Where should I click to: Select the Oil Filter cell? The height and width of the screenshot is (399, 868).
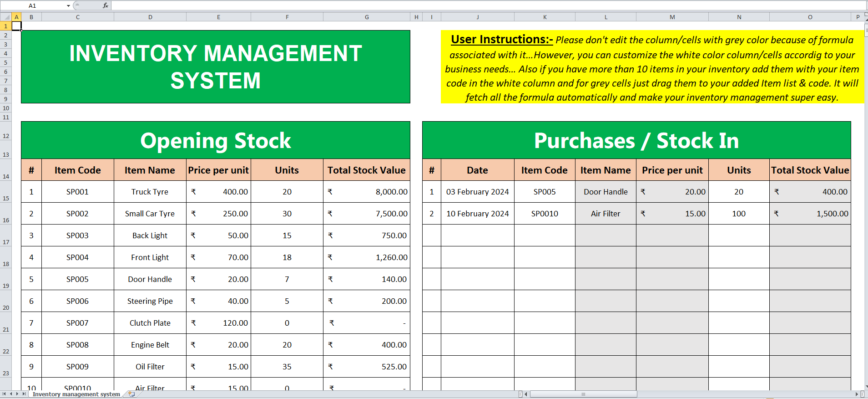click(150, 367)
